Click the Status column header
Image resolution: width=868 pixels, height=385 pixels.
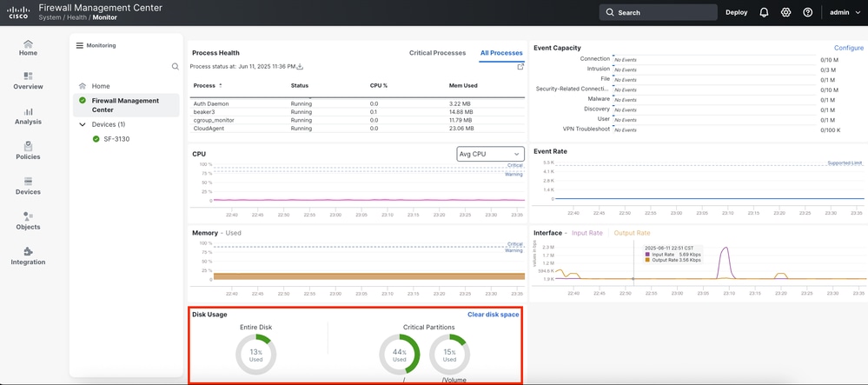300,86
